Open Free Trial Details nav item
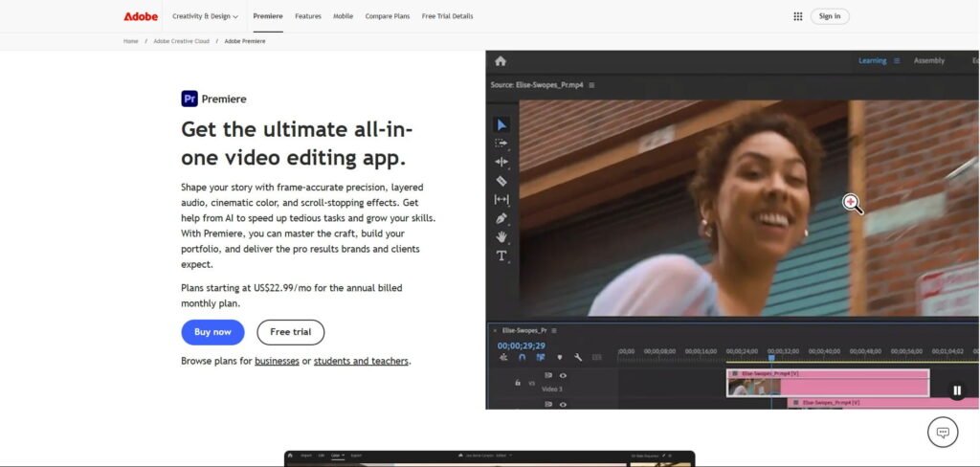980x467 pixels. point(448,16)
